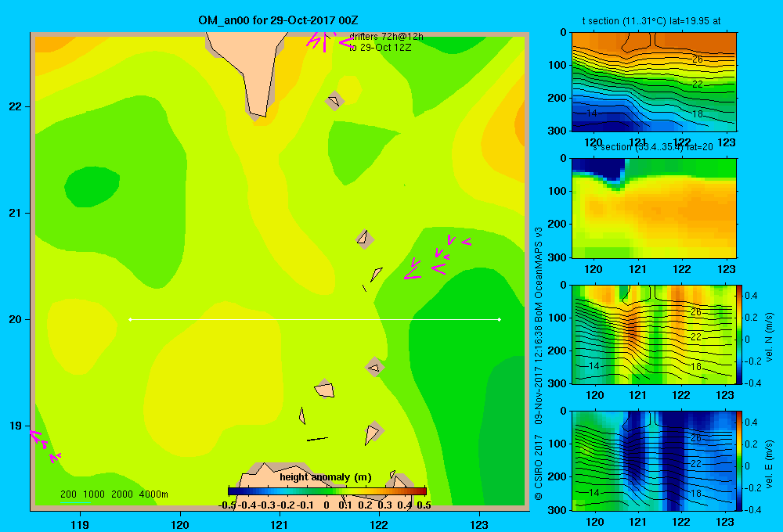Click the '300' depth label of salinity section
This screenshot has width=783, height=532.
(x=557, y=257)
